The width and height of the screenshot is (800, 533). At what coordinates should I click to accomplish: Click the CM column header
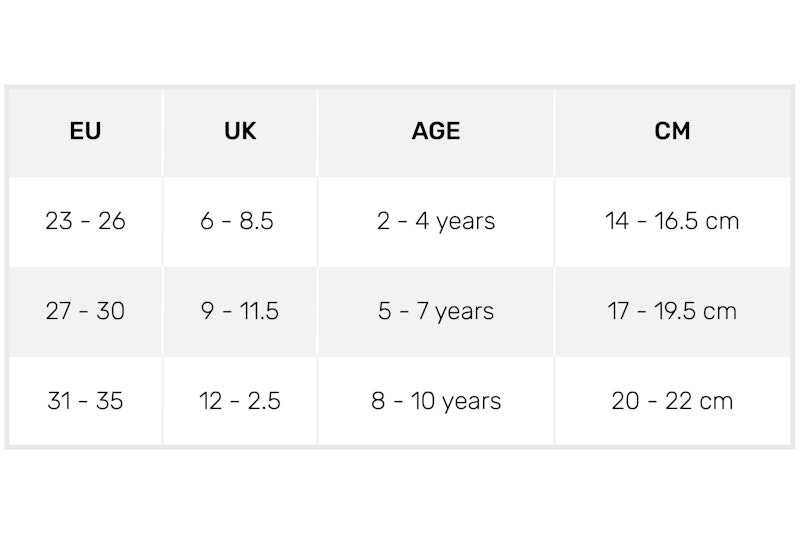click(x=672, y=132)
